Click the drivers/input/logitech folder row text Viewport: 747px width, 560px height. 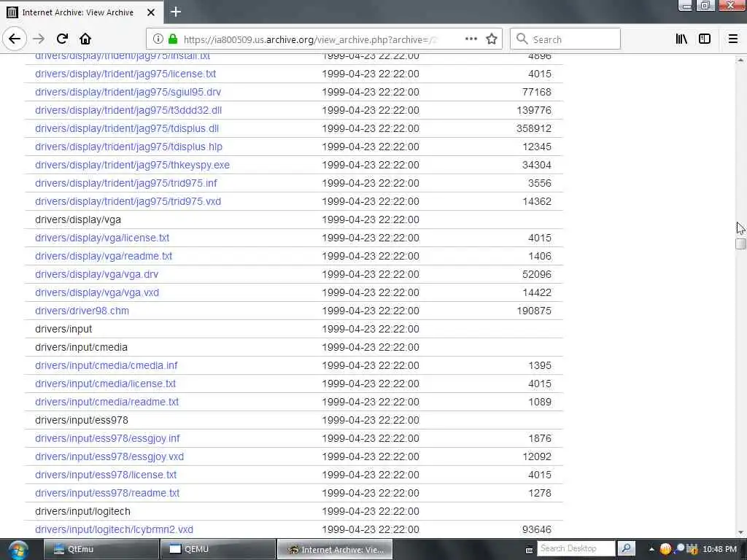click(x=82, y=511)
